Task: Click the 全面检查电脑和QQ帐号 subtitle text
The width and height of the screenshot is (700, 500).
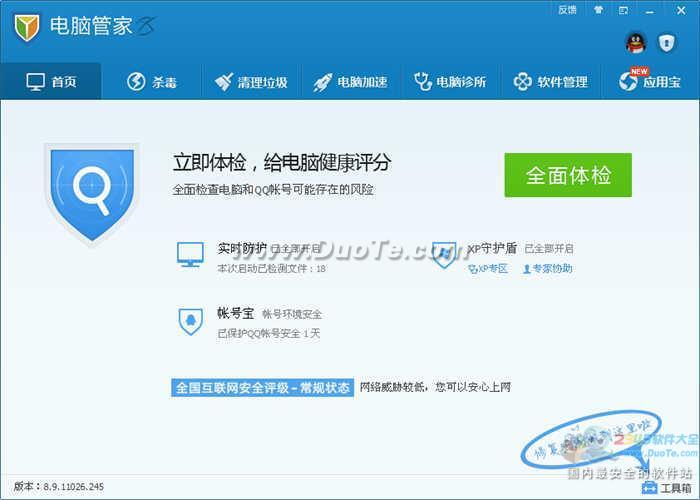Action: (273, 190)
